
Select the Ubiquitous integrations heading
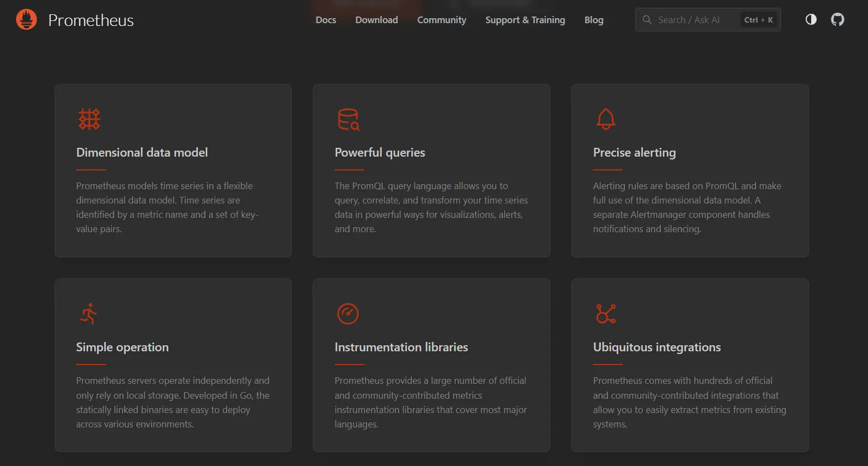(657, 347)
